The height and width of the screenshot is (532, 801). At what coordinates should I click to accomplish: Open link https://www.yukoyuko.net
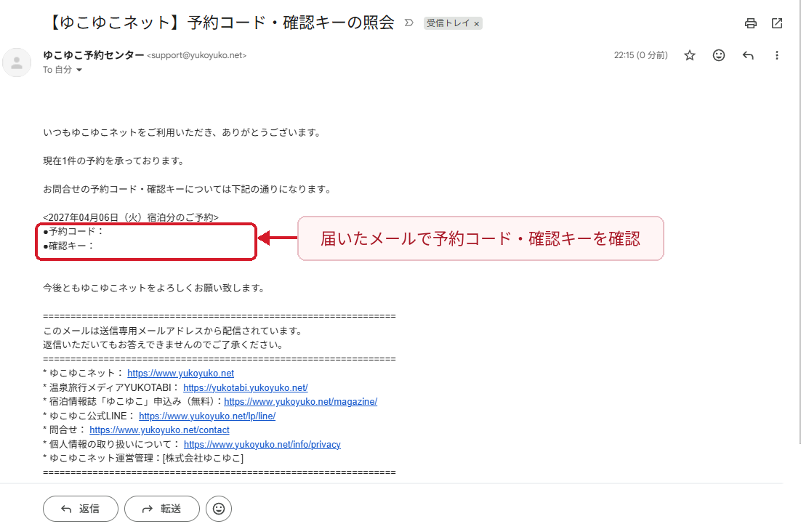tap(180, 374)
